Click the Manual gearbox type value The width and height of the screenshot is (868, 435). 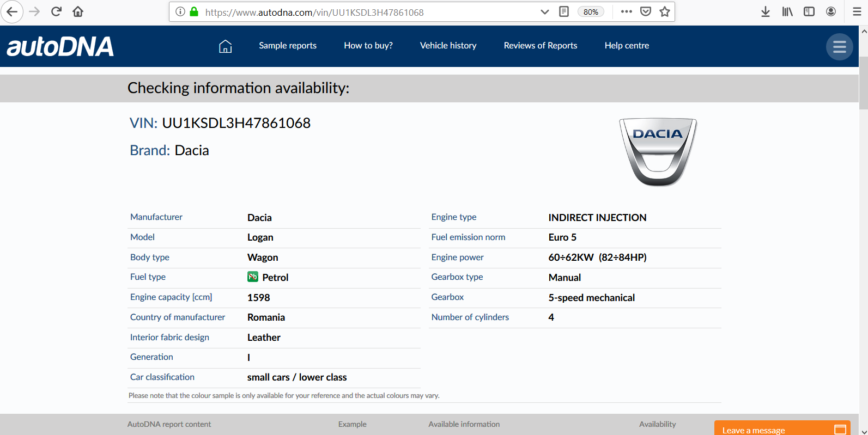pyautogui.click(x=564, y=278)
